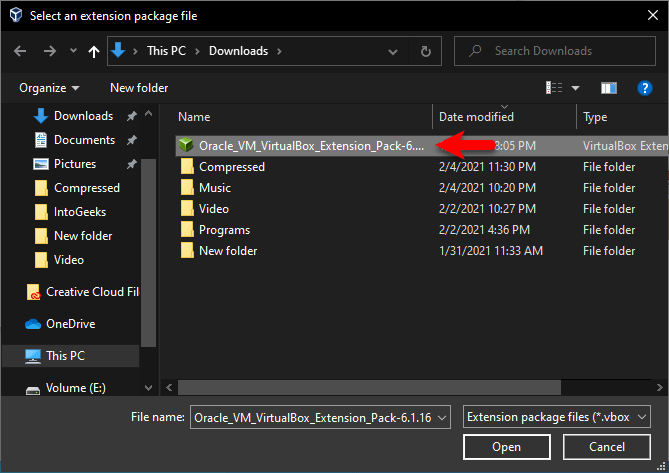Screen dimensions: 669x473
Task: Click the pin icon next to Downloads
Action: (x=132, y=116)
